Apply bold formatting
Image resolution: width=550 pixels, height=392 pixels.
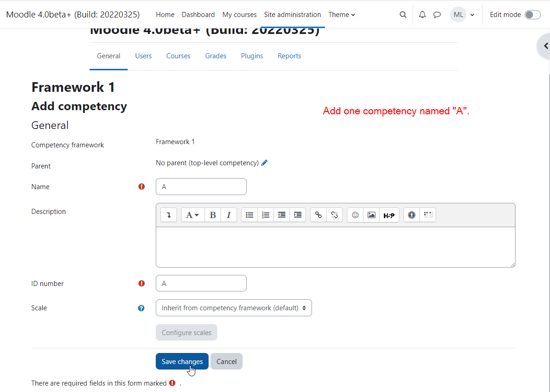213,215
